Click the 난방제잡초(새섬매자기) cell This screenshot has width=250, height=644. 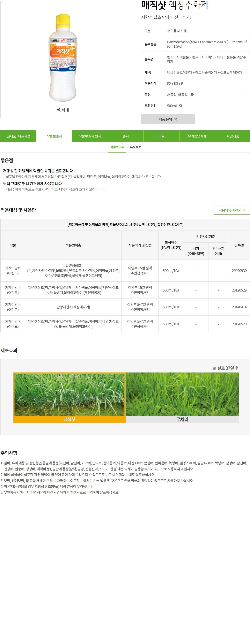click(73, 307)
